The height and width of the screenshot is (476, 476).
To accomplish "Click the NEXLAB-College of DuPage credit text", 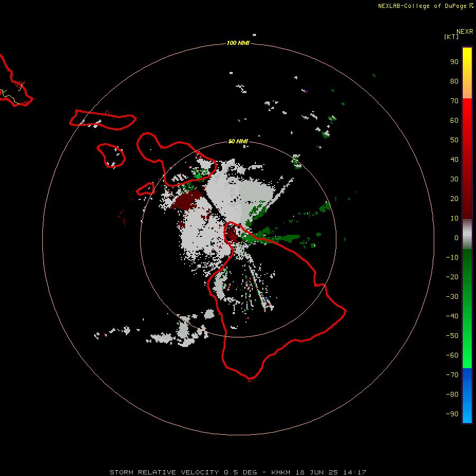I will pyautogui.click(x=422, y=6).
